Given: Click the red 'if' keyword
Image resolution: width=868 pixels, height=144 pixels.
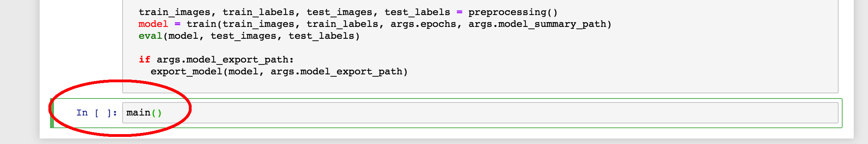Looking at the screenshot, I should pos(144,60).
